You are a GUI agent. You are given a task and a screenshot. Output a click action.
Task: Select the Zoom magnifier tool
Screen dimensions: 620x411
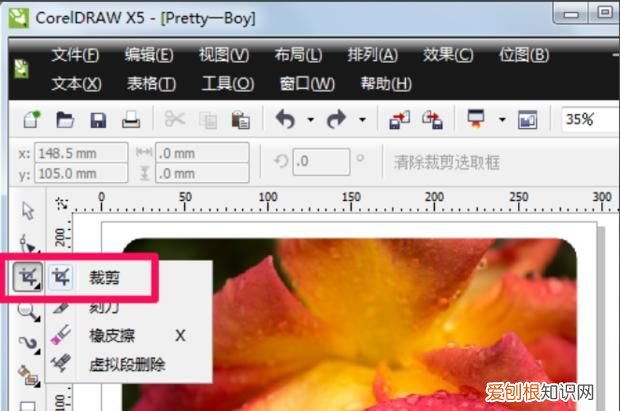(x=28, y=311)
